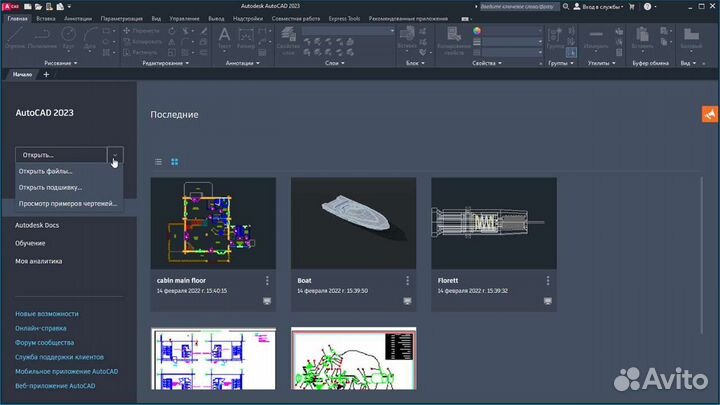Open more options for Florett drawing
The width and height of the screenshot is (720, 405).
(548, 281)
